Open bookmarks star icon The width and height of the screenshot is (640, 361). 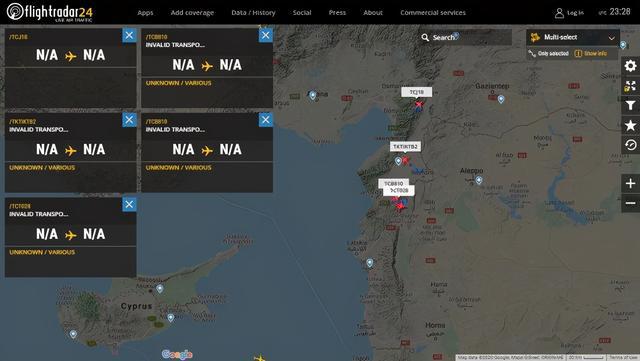pyautogui.click(x=631, y=125)
